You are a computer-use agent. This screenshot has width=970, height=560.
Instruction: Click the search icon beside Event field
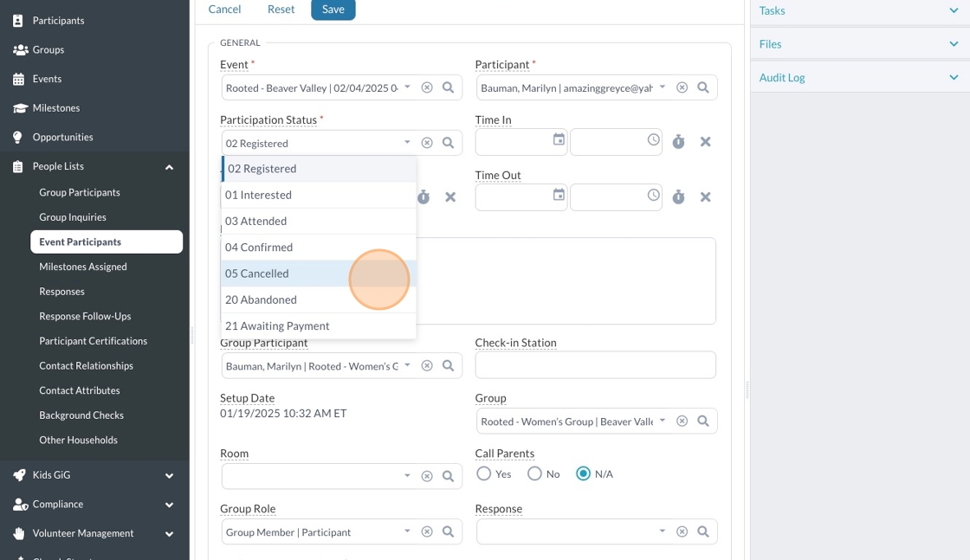[449, 87]
